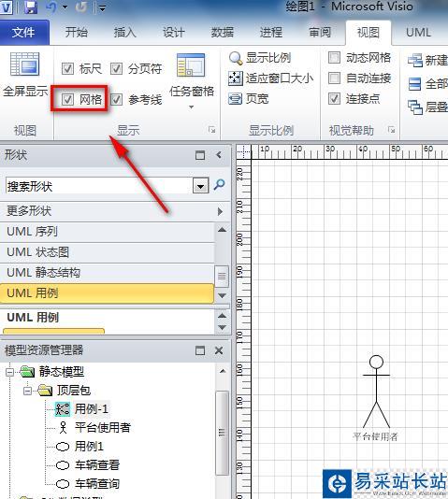Undo the last action in quick access toolbar

point(51,7)
